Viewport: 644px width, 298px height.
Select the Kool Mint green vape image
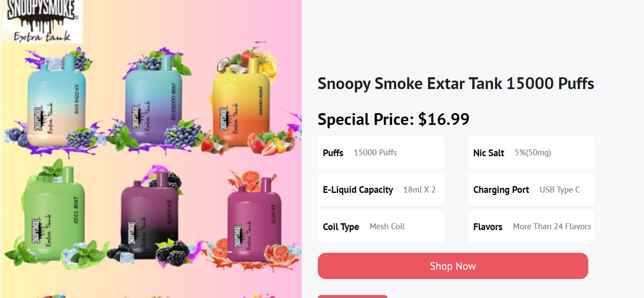coord(55,213)
